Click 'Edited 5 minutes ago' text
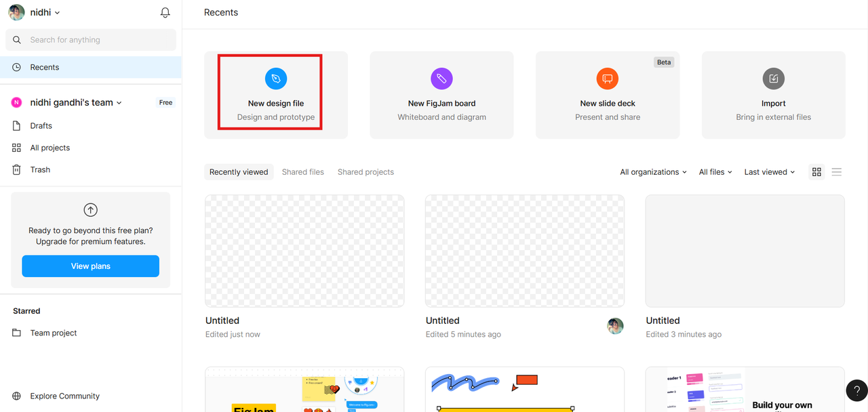Viewport: 868px width, 412px height. click(463, 334)
